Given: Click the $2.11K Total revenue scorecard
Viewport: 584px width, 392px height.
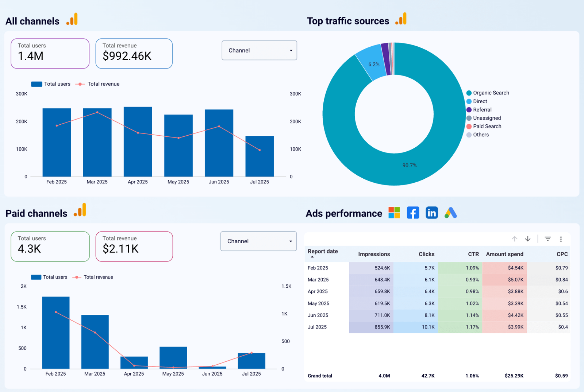Looking at the screenshot, I should coord(134,247).
